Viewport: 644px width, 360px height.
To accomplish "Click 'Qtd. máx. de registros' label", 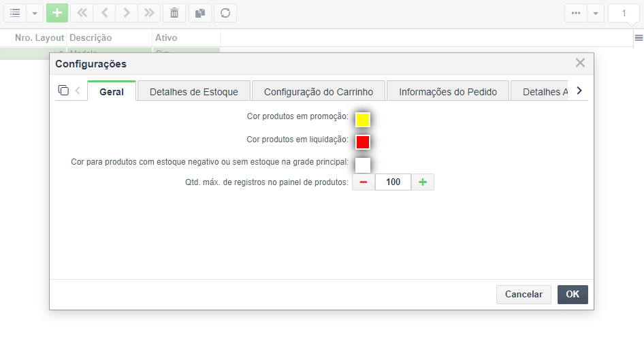I will pyautogui.click(x=267, y=182).
